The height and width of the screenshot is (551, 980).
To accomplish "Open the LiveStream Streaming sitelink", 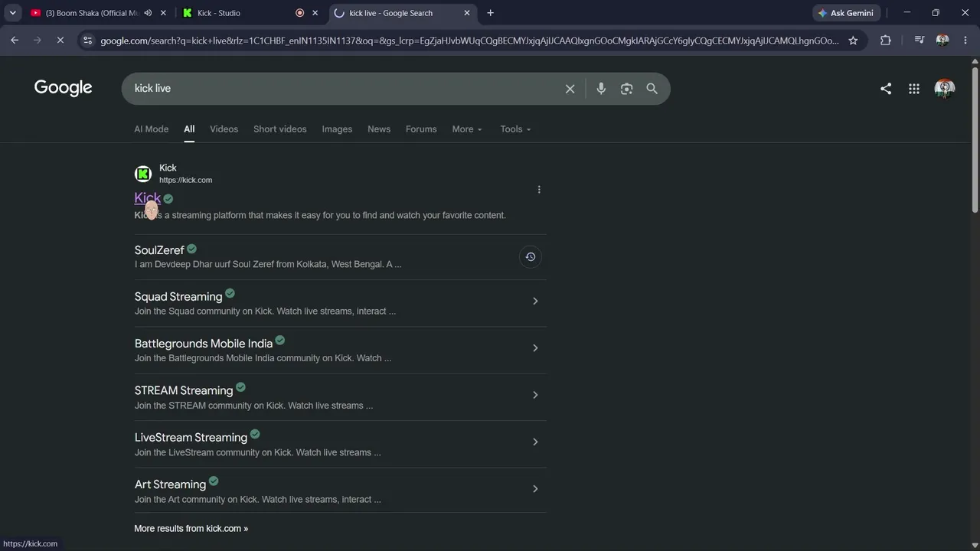I will [191, 438].
